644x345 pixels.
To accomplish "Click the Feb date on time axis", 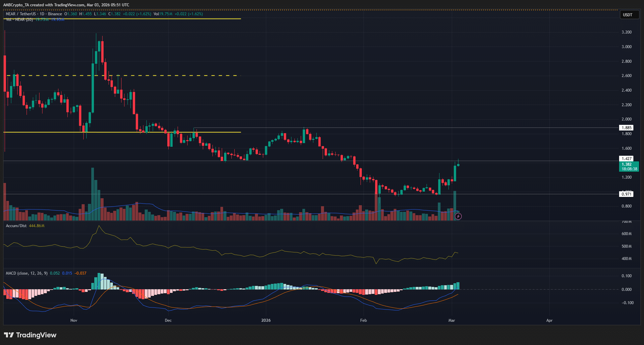I will pyautogui.click(x=363, y=320).
